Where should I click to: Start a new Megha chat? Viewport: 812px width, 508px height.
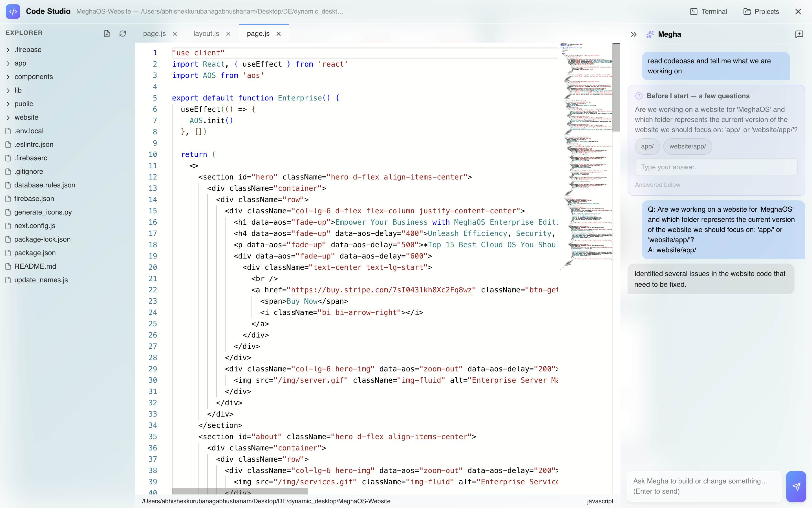coord(799,34)
